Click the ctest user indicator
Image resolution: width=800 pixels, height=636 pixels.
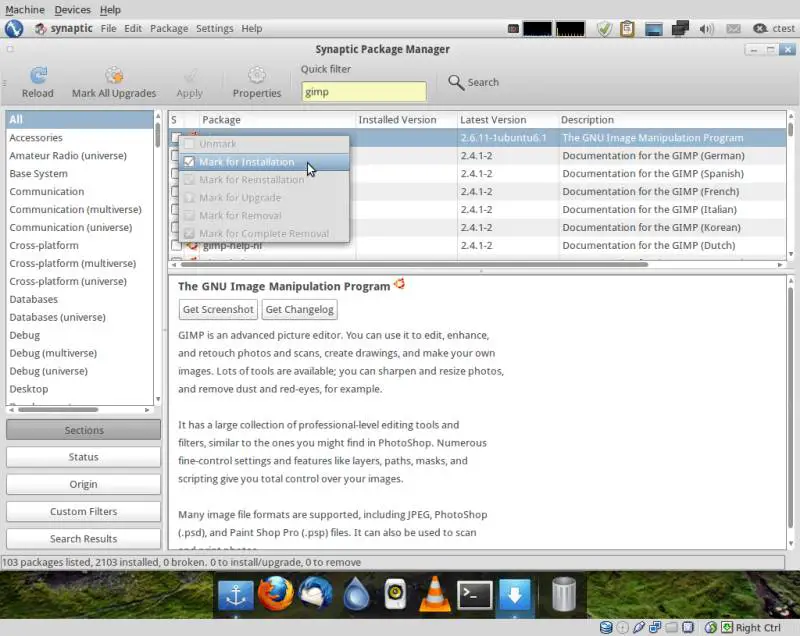point(774,29)
